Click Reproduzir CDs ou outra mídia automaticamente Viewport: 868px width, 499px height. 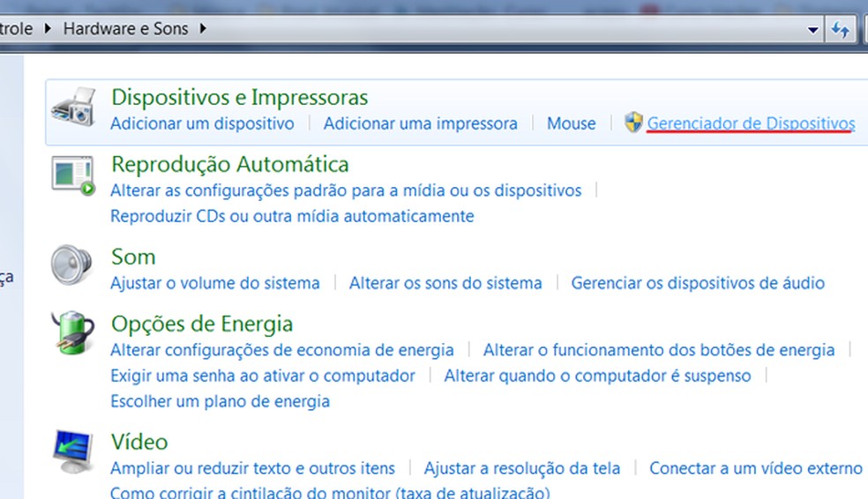coord(292,216)
